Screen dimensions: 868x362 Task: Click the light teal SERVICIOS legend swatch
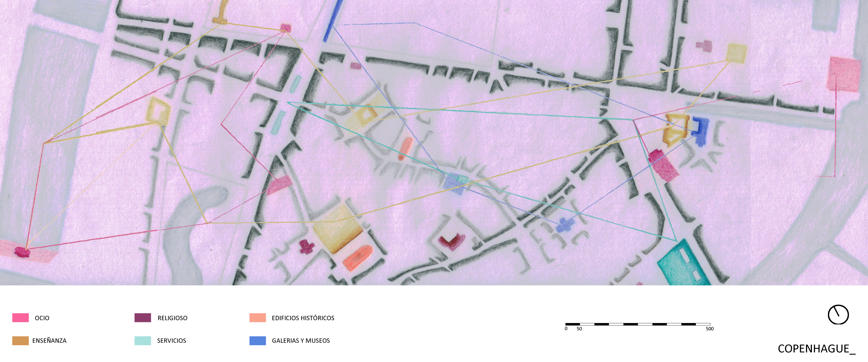pos(143,341)
